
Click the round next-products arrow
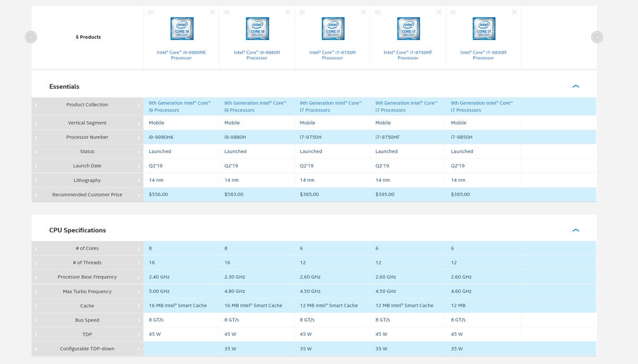[x=597, y=37]
